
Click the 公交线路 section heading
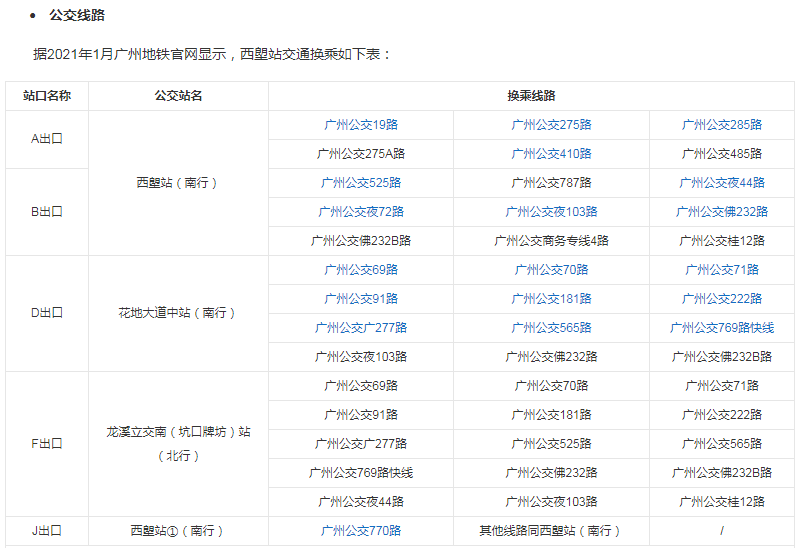tap(77, 16)
